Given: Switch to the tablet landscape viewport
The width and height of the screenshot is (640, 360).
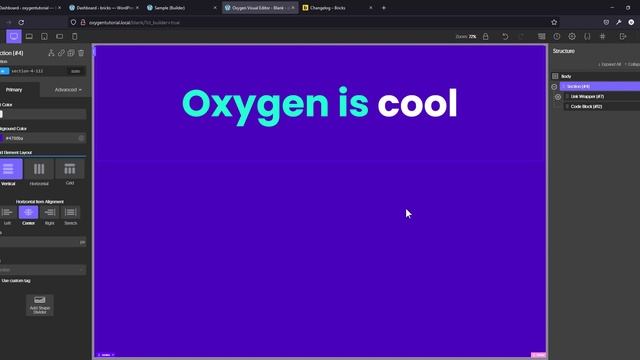Looking at the screenshot, I should pyautogui.click(x=60, y=37).
